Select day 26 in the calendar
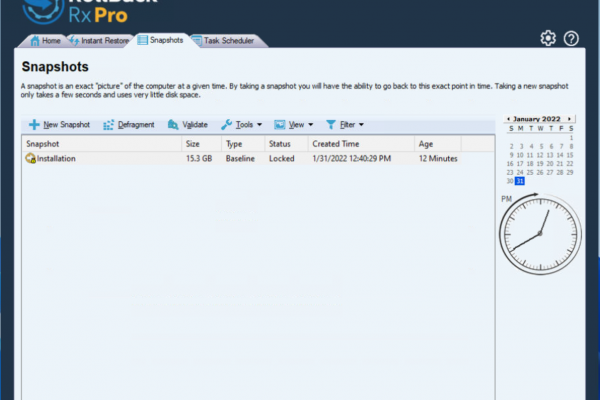The image size is (600, 400). click(540, 173)
